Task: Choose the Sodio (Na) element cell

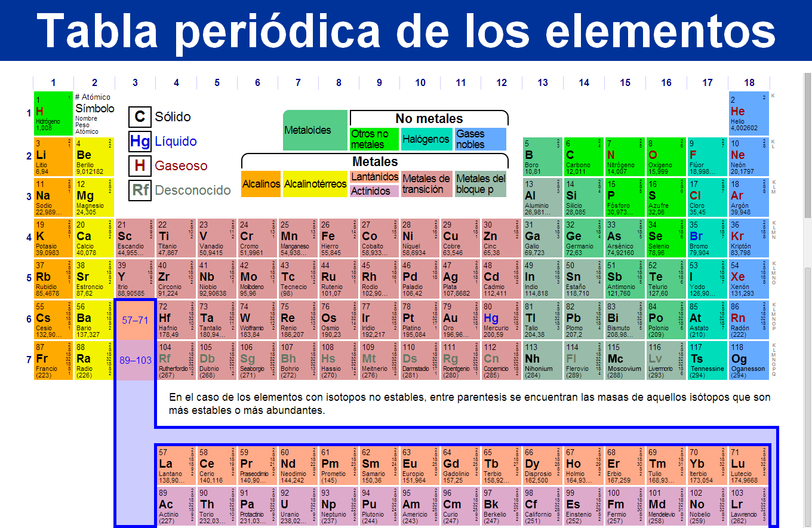Action: pyautogui.click(x=53, y=197)
